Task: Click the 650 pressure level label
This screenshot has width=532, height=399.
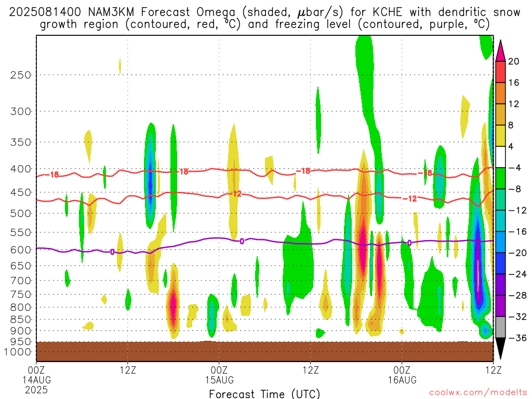Action: pyautogui.click(x=21, y=265)
